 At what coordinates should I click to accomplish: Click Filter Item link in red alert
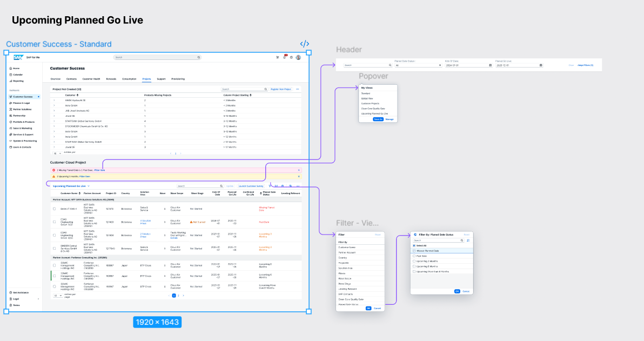point(100,170)
